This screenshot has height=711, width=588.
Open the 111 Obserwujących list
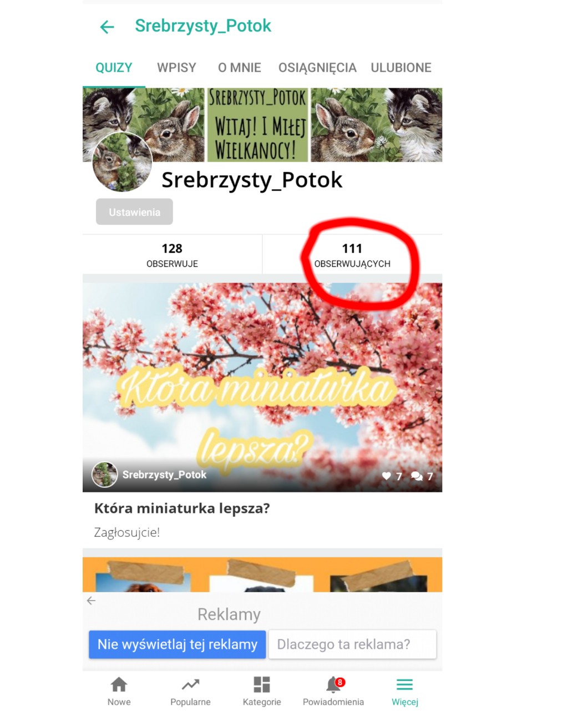coord(352,255)
